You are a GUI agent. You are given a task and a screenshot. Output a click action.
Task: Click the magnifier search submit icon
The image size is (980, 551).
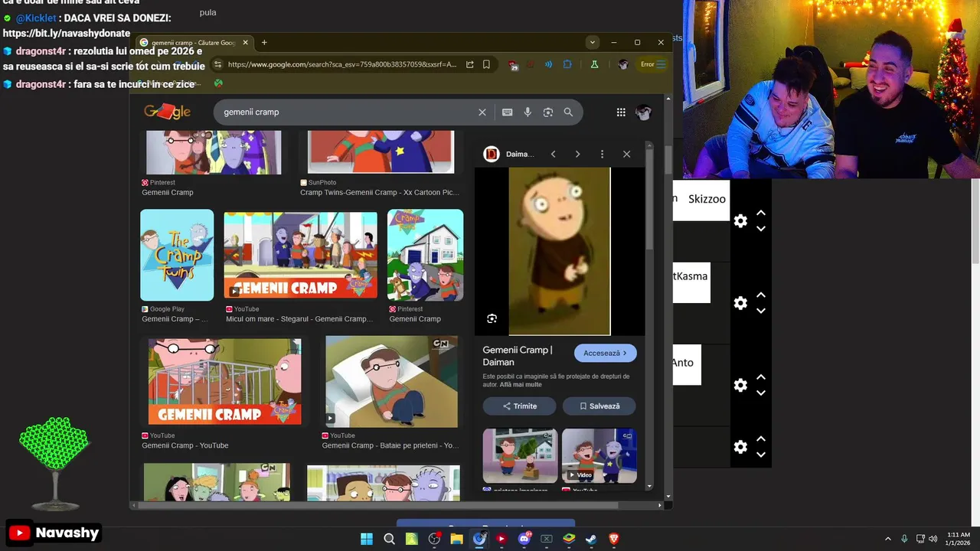pos(568,112)
